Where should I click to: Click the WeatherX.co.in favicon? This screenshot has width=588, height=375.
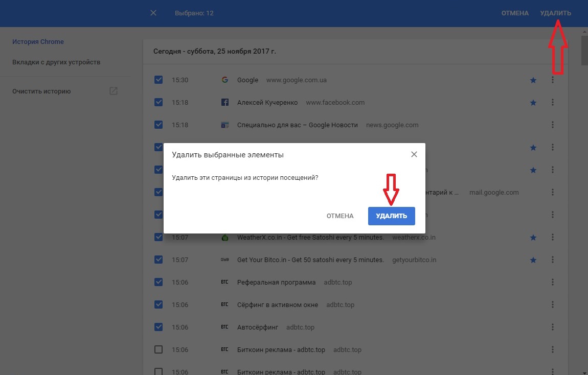224,238
